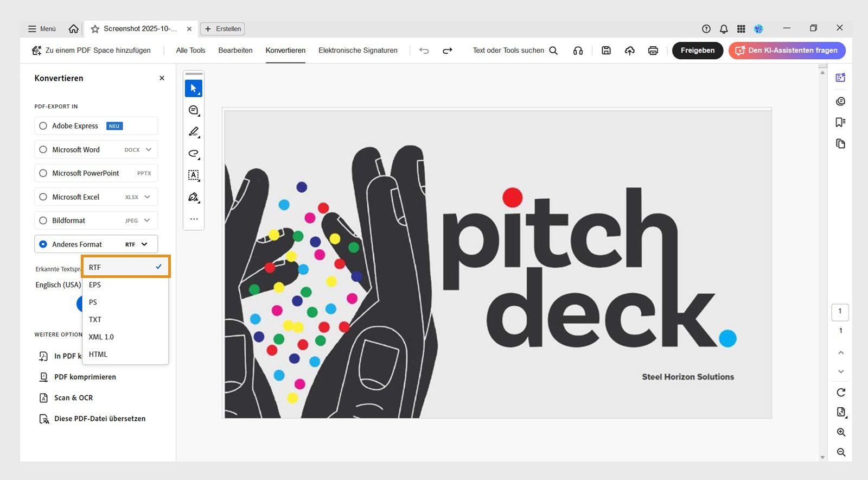The width and height of the screenshot is (868, 480).
Task: Switch to the Bearbeiten tab
Action: [235, 50]
